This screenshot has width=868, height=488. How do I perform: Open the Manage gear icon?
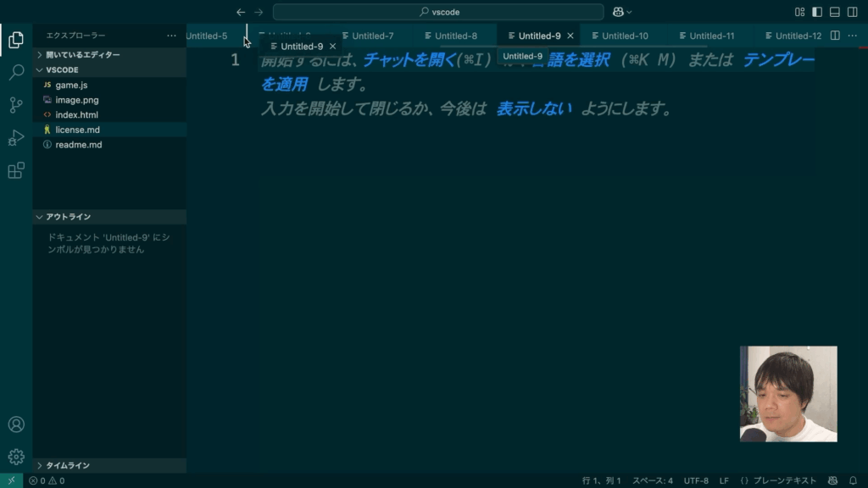tap(15, 457)
